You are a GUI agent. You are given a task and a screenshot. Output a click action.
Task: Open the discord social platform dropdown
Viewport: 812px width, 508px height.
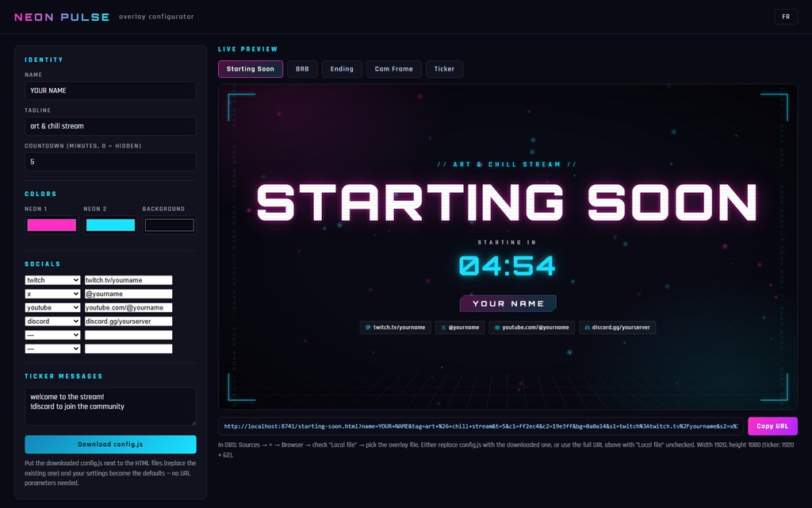(x=52, y=321)
